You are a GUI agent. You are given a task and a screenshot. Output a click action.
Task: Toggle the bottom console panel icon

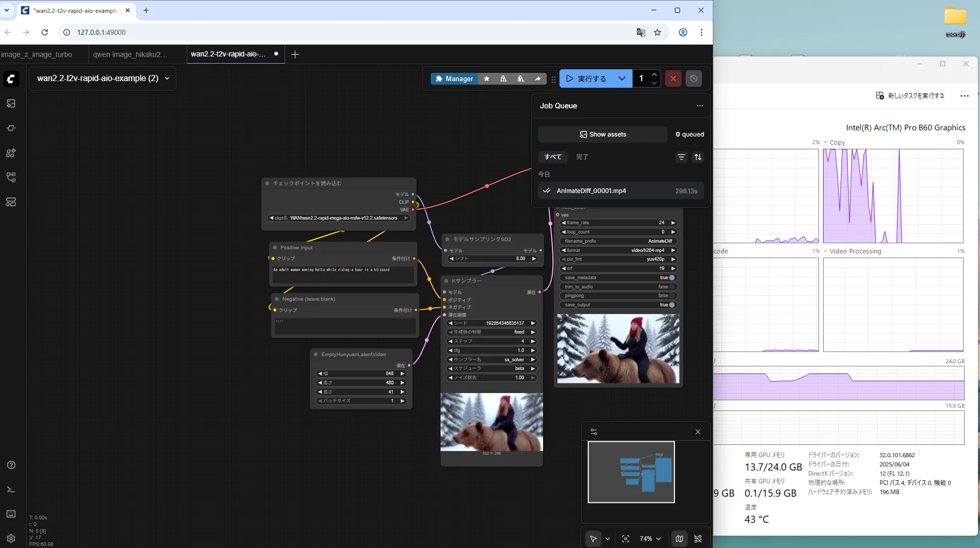11,490
